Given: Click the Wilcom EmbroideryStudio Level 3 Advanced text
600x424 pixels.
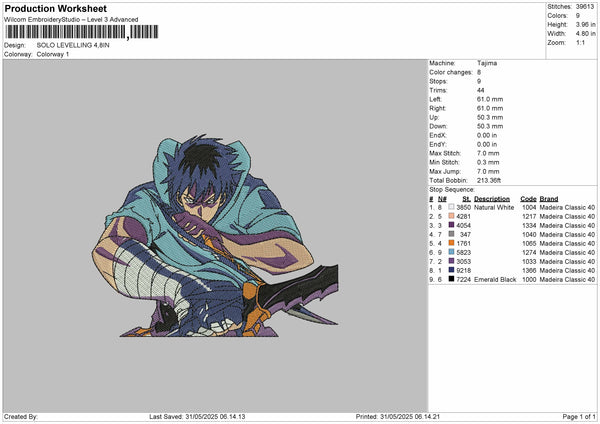Looking at the screenshot, I should click(x=71, y=20).
